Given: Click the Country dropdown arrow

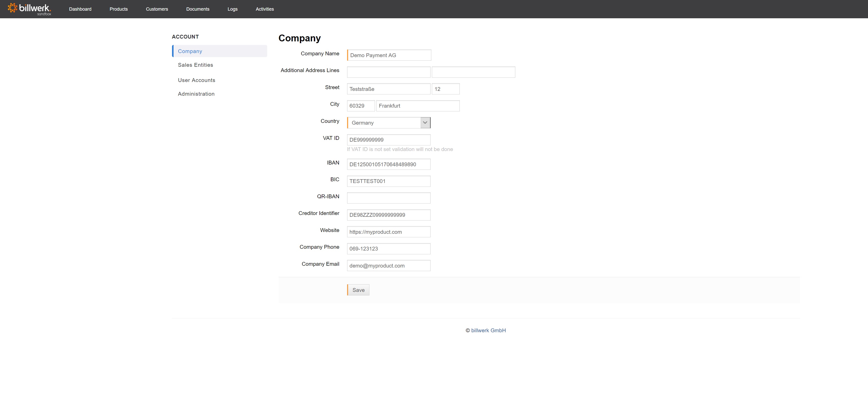Looking at the screenshot, I should coord(425,123).
